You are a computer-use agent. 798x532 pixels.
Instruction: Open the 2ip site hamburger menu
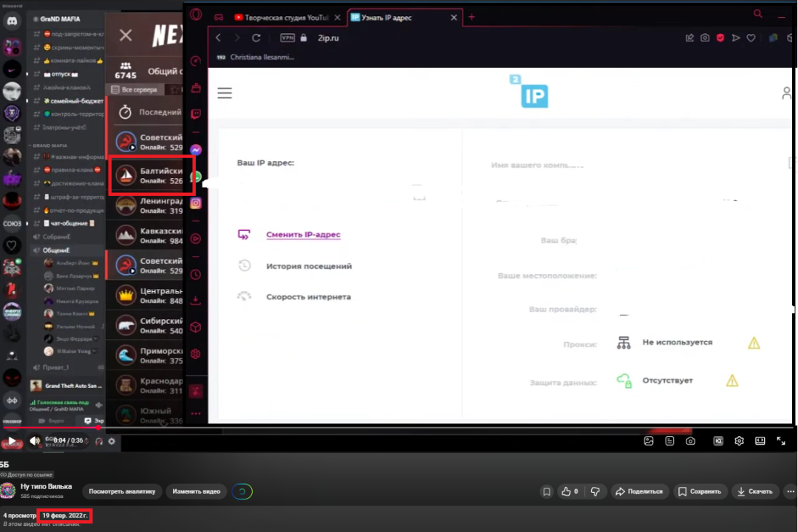[x=225, y=93]
